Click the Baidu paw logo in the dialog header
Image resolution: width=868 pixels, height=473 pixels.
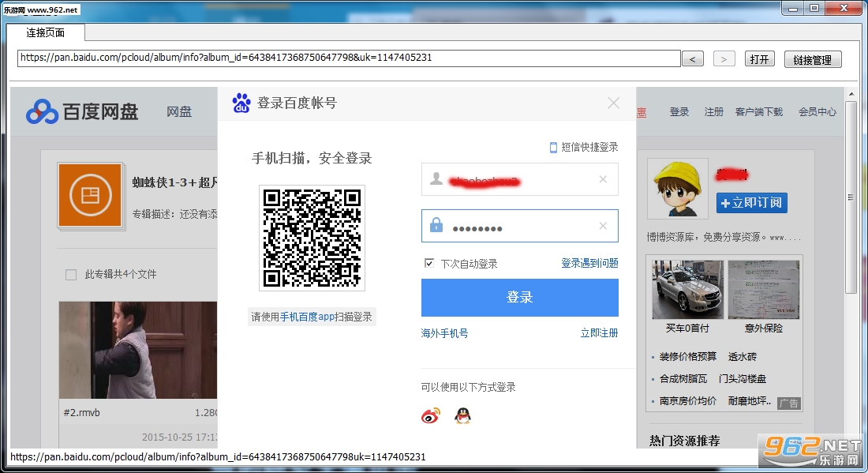[241, 103]
